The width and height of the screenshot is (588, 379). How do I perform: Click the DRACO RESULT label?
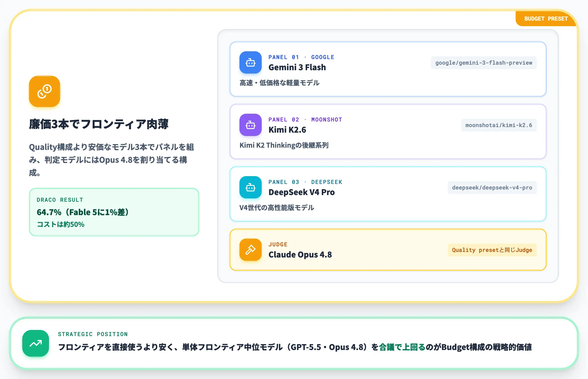(60, 200)
